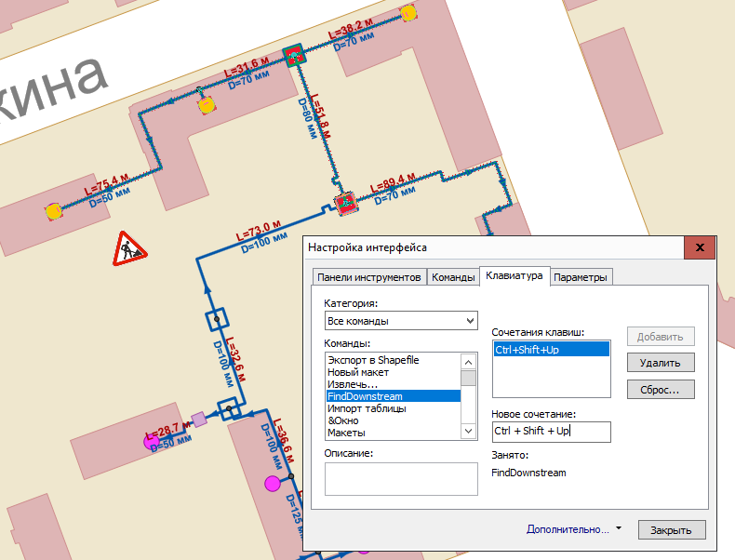Viewport: 735px width, 560px height.
Task: Select magenta circle node near the L=28.7 m pipe
Action: click(149, 441)
